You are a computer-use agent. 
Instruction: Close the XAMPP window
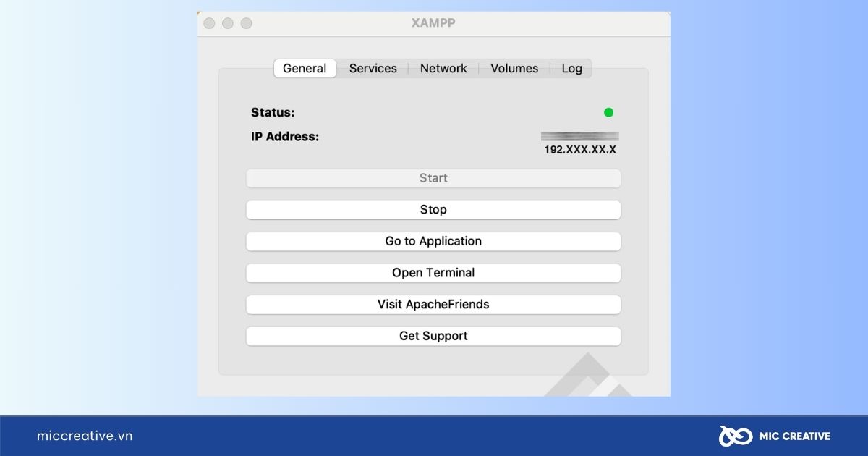[209, 23]
